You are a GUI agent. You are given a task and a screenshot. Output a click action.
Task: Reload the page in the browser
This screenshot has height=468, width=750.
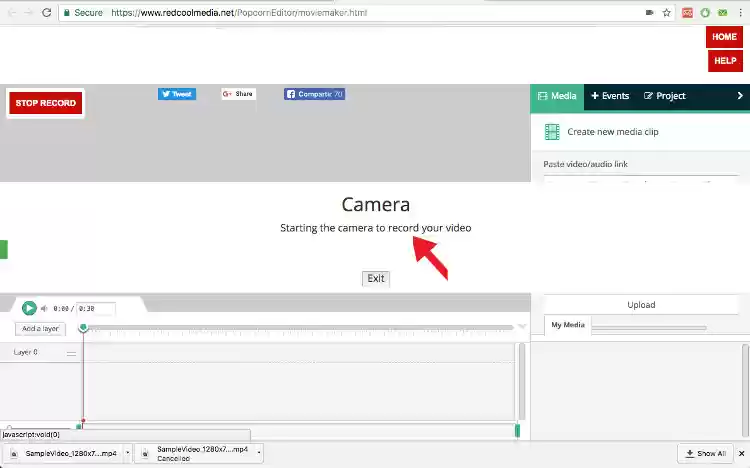tap(48, 13)
